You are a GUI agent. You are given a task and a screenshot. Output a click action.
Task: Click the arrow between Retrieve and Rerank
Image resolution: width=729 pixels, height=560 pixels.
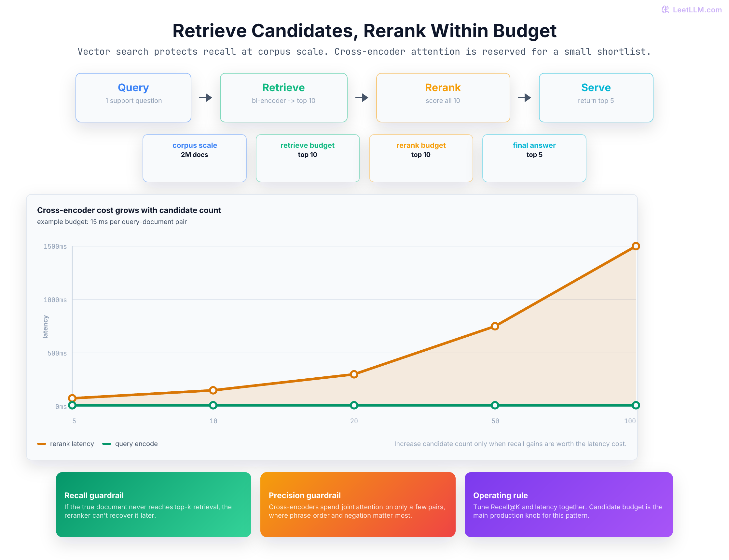pyautogui.click(x=362, y=98)
